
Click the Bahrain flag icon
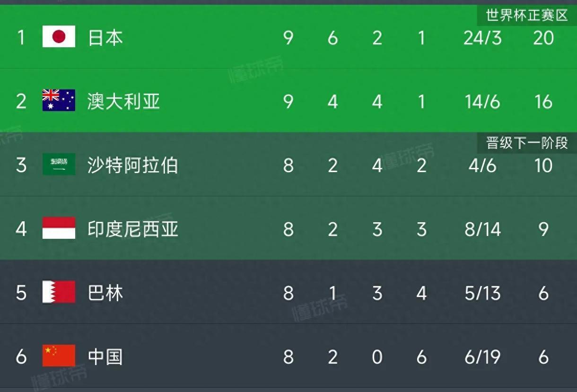59,292
